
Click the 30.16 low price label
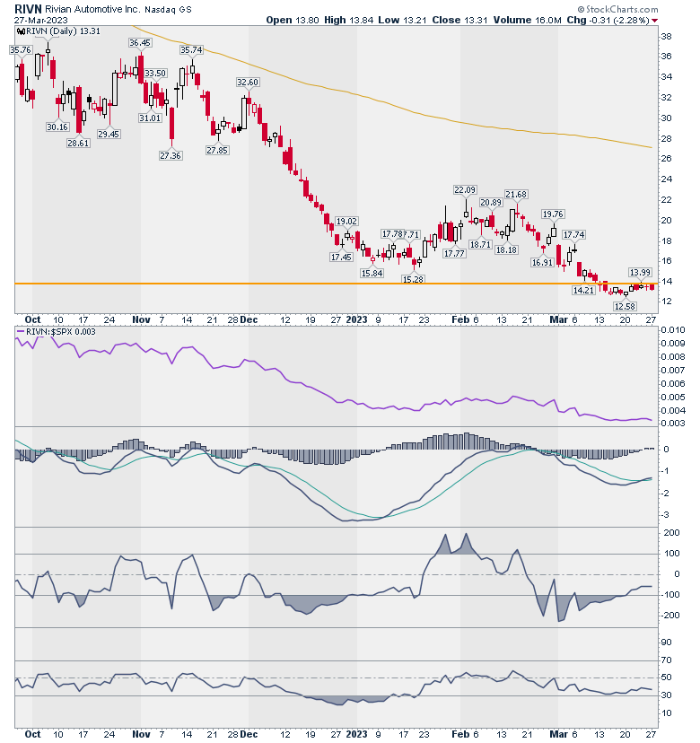point(57,127)
